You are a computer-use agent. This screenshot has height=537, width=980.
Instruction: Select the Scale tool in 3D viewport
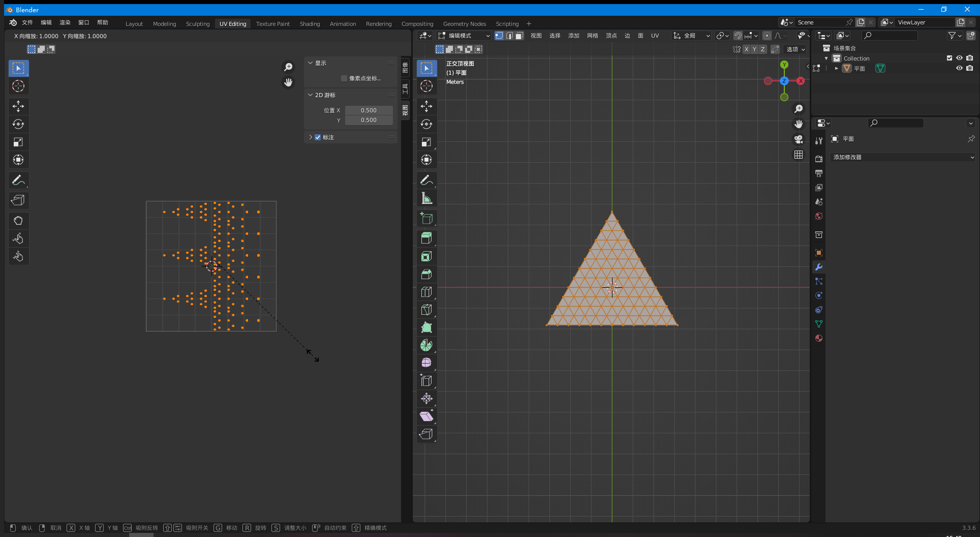click(426, 142)
